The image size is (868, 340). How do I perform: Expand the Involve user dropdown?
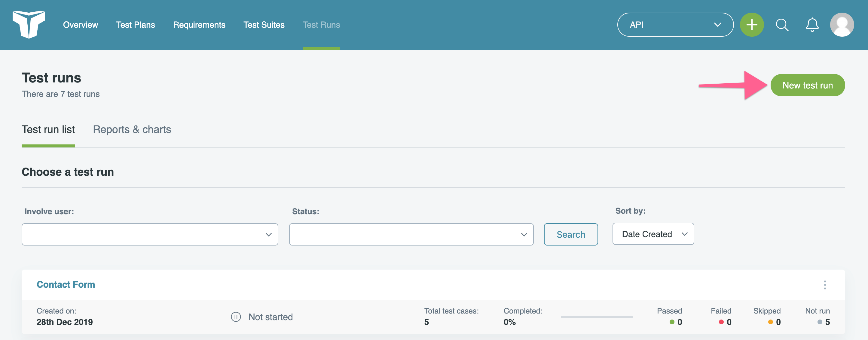(x=150, y=234)
